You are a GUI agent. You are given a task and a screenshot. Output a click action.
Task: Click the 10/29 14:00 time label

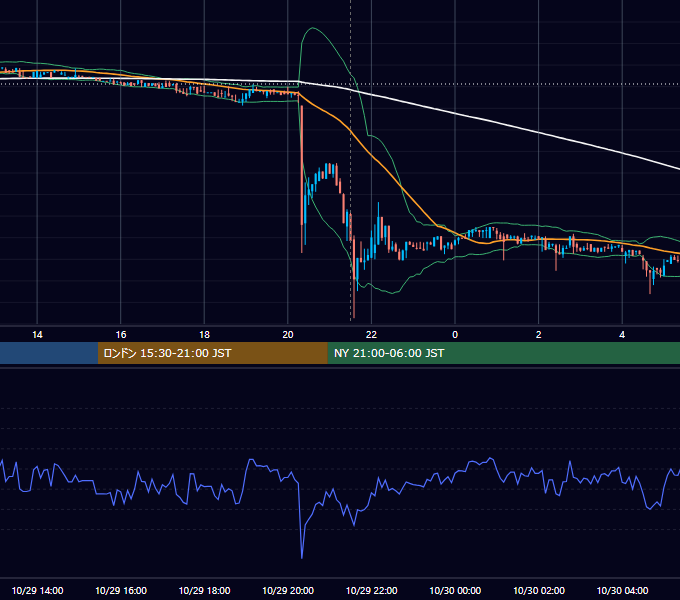pos(37,590)
